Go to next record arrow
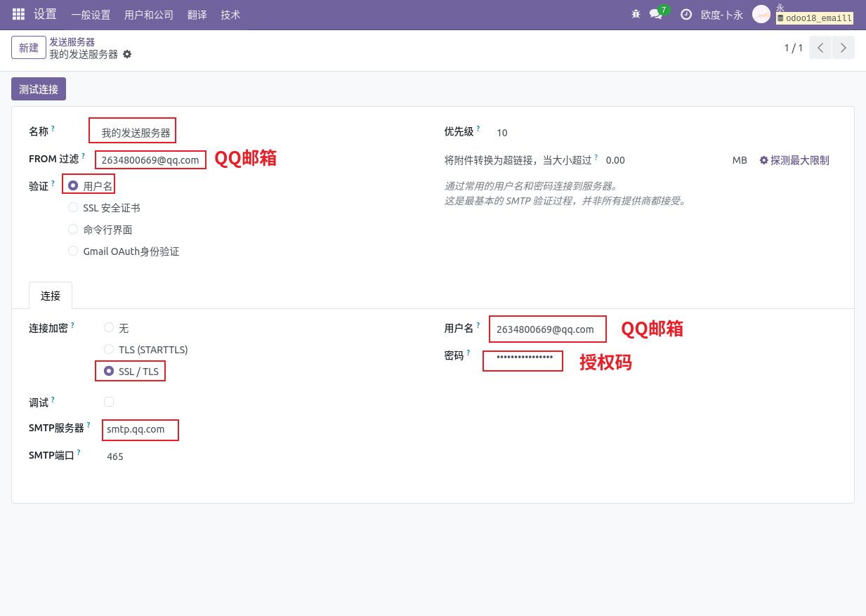The height and width of the screenshot is (616, 866). (844, 48)
